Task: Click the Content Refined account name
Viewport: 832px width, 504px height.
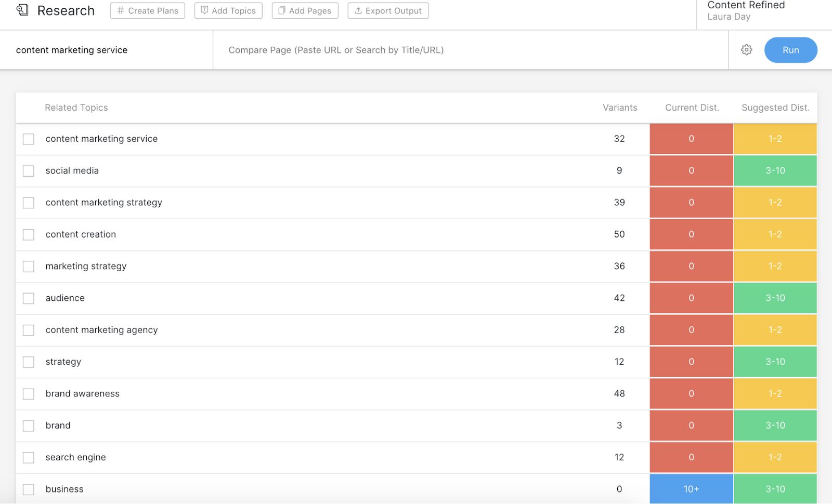Action: (x=746, y=5)
